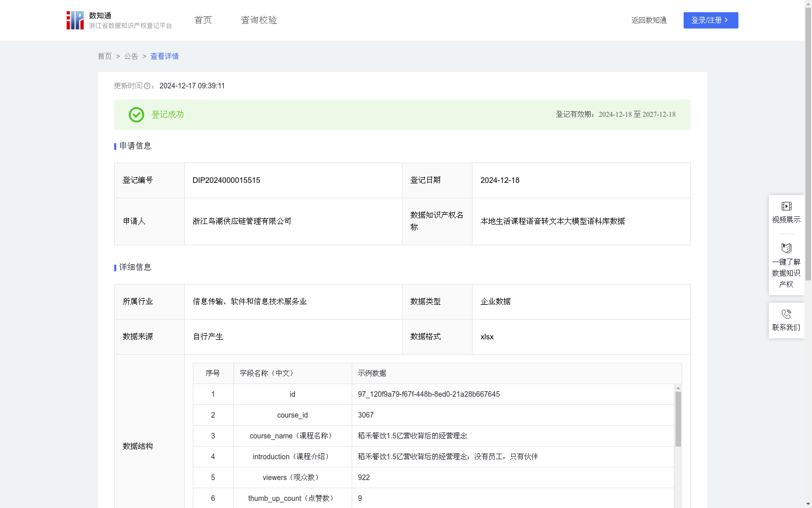Click the 所属行业 label cell
812x508 pixels.
(150, 302)
